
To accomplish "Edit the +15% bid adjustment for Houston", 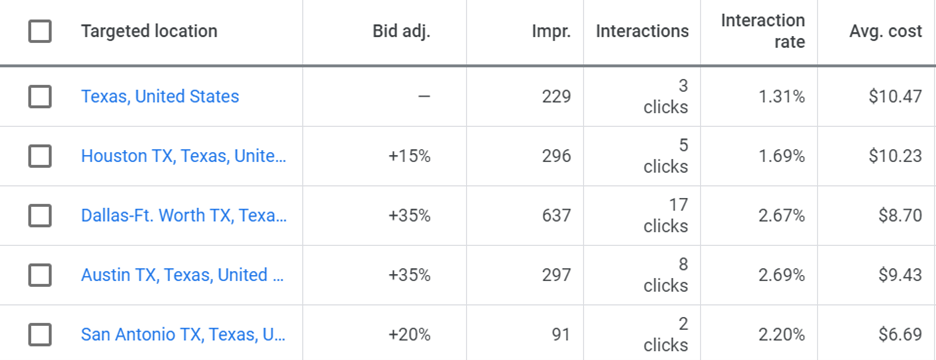I will (410, 156).
